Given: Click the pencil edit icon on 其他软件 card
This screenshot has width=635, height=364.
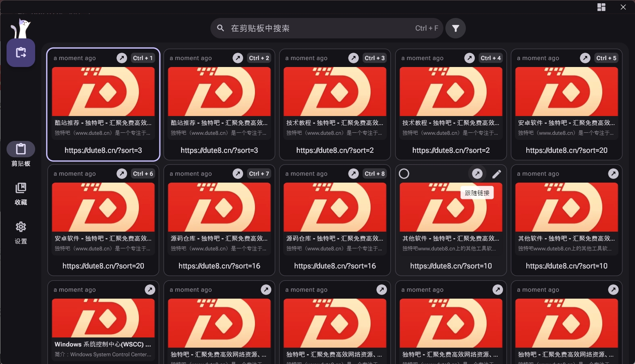Looking at the screenshot, I should click(496, 174).
